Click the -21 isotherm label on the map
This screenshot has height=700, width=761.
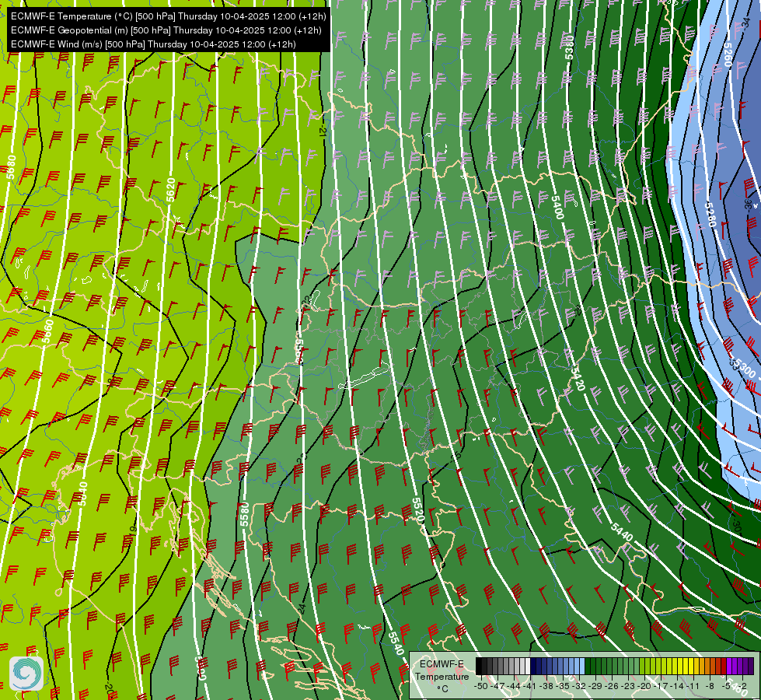[323, 131]
